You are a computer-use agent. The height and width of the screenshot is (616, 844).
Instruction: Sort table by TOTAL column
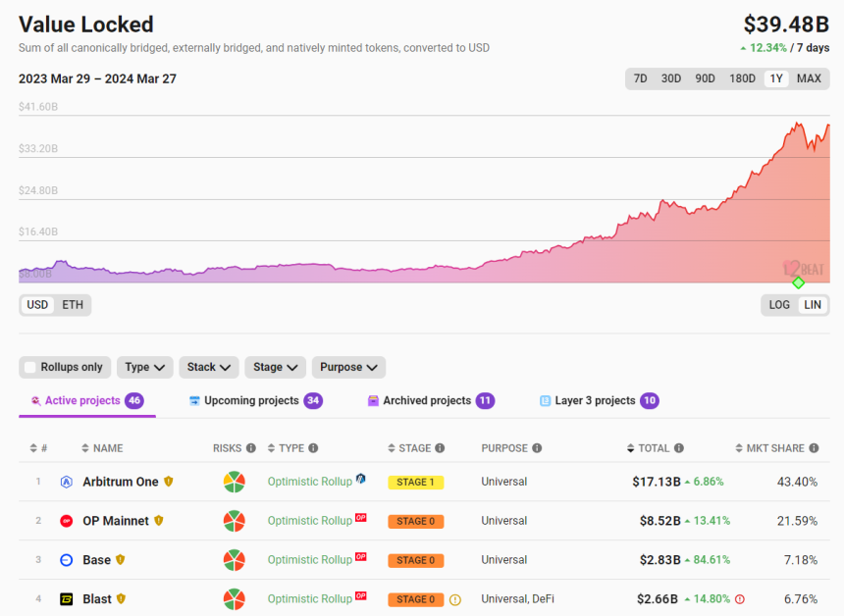coord(653,448)
